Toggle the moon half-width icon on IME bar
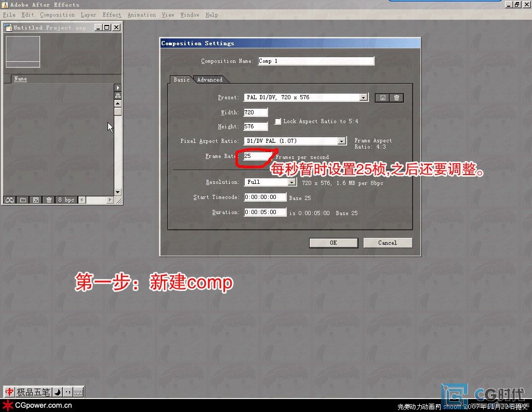This screenshot has height=412, width=532. pos(58,392)
